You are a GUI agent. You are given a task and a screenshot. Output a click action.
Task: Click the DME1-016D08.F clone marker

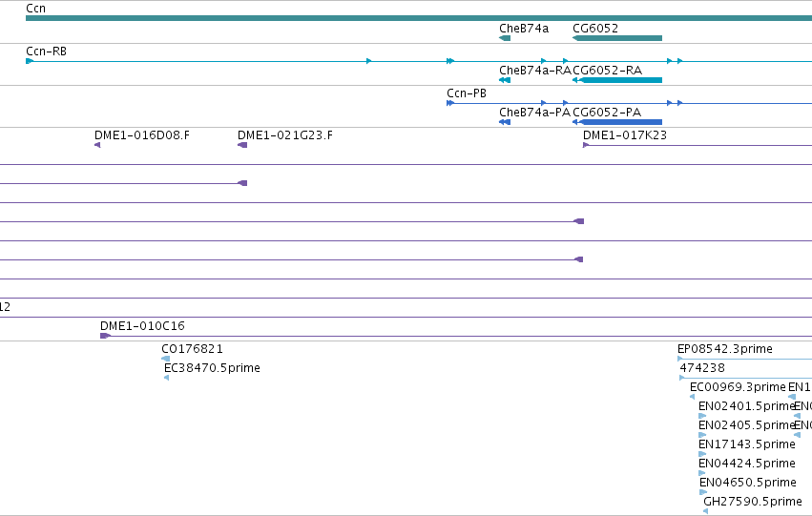point(97,145)
